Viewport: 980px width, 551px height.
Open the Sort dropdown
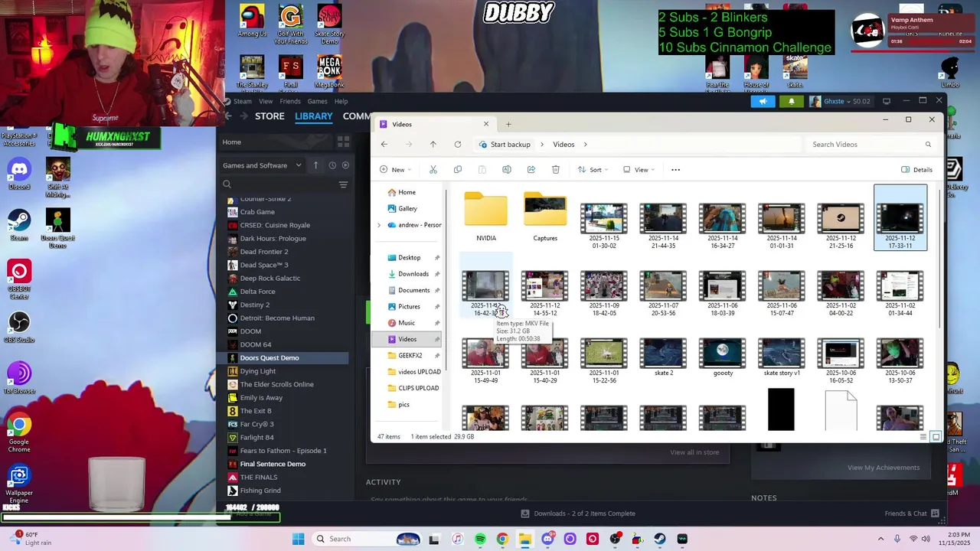593,170
